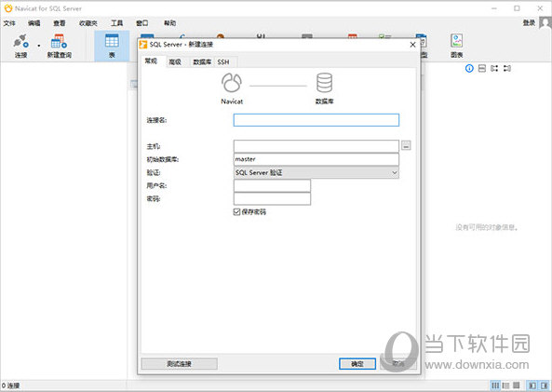The width and height of the screenshot is (552, 392).
Task: Click the DDL icon right of info icon
Action: 482,68
